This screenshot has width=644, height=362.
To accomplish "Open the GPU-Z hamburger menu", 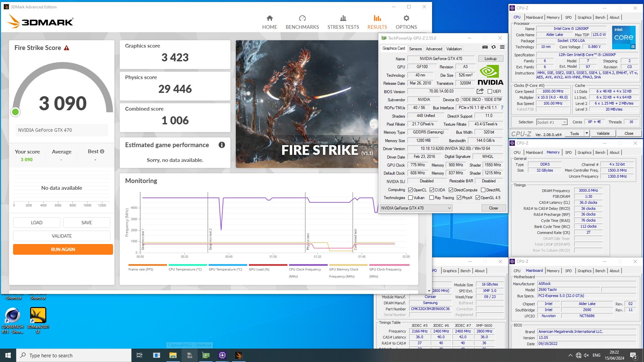I will click(502, 47).
